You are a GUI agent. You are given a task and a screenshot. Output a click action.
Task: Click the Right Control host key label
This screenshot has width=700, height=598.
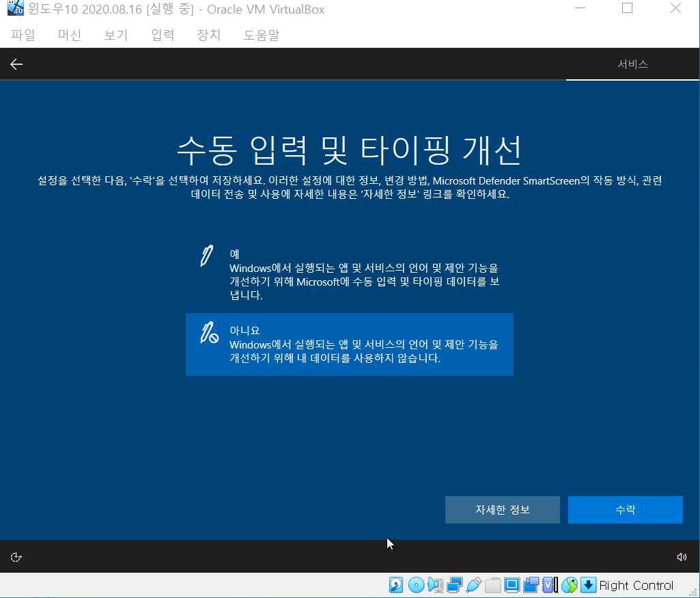tap(636, 585)
